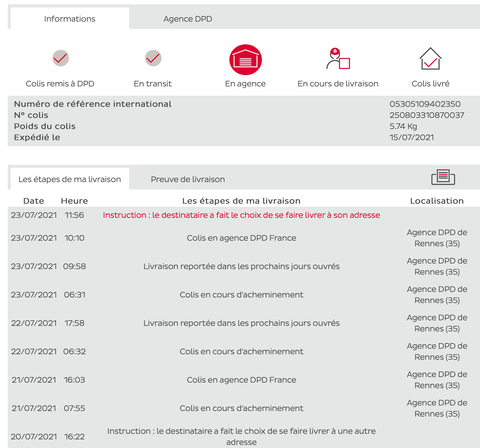Image resolution: width=480 pixels, height=448 pixels.
Task: Click the delivery courier icon for En cours de livraison
Action: point(338,59)
